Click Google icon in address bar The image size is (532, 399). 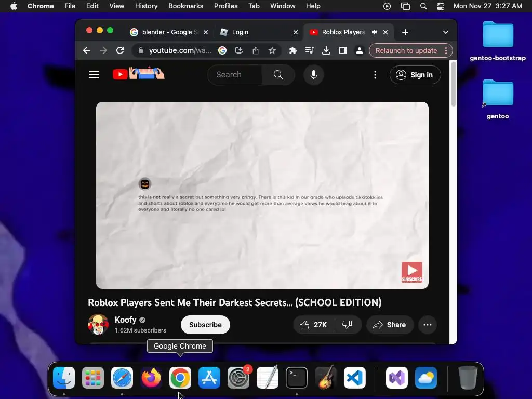pyautogui.click(x=222, y=50)
